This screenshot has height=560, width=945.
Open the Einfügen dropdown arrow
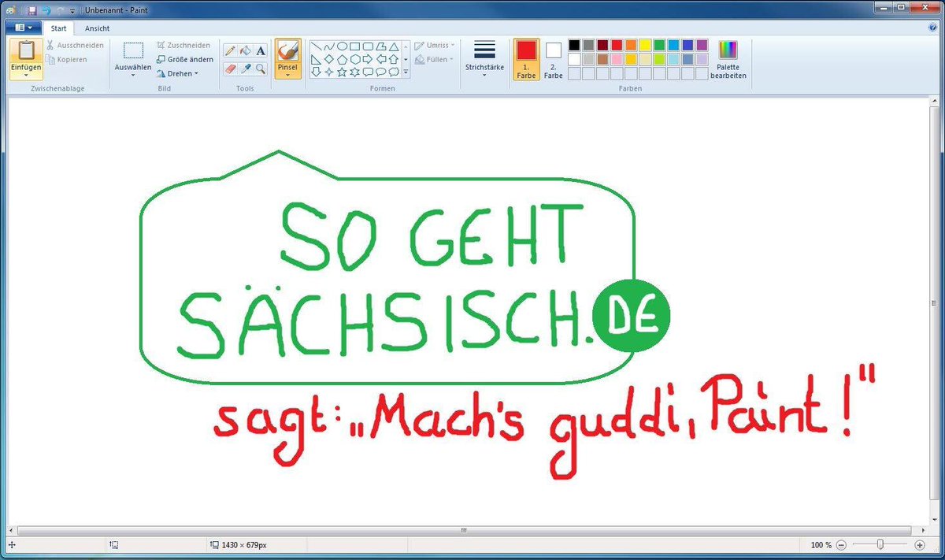click(x=26, y=76)
